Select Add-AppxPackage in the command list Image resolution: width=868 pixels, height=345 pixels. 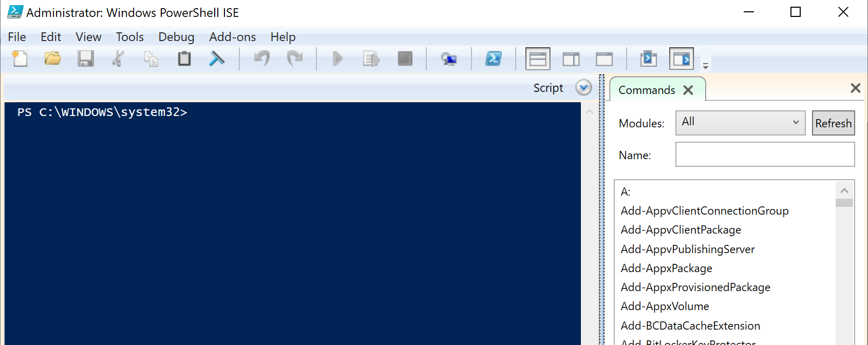(666, 268)
